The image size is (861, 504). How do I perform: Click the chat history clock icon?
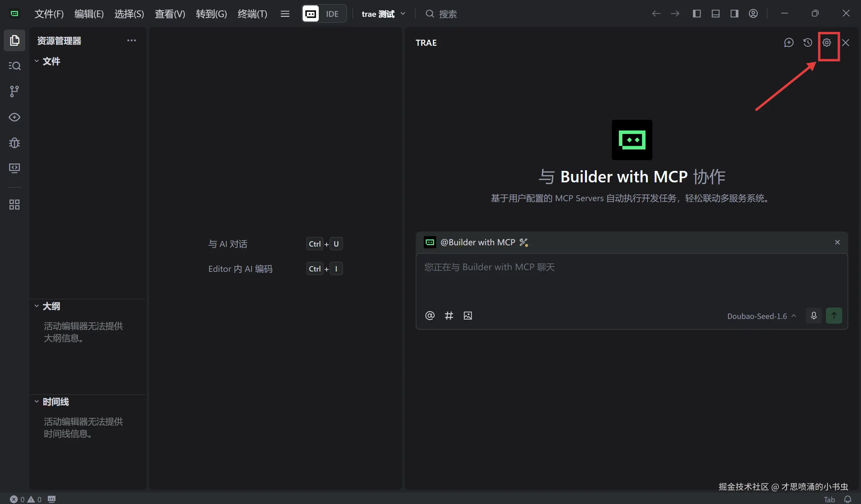coord(808,43)
